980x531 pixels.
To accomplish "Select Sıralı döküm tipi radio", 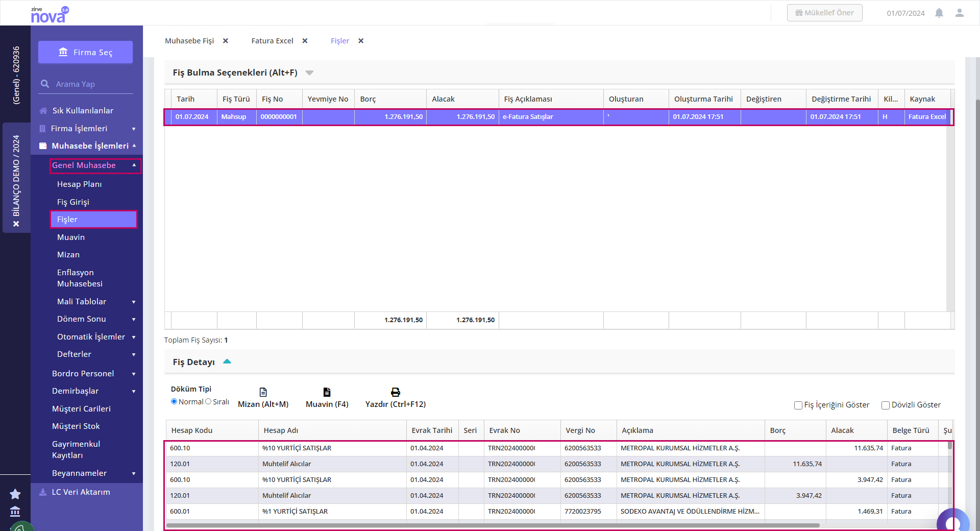I will (x=208, y=402).
